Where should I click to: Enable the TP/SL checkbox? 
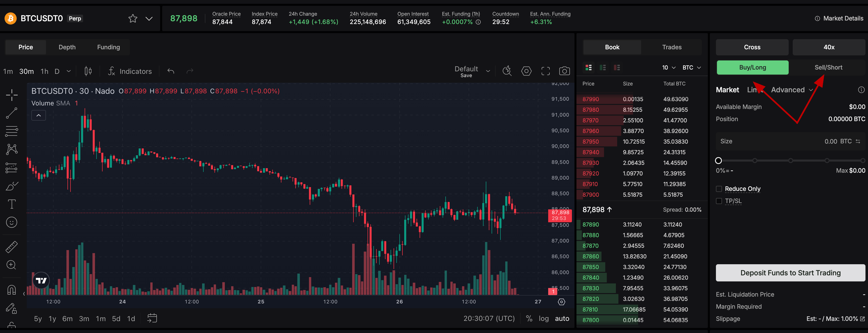pyautogui.click(x=719, y=201)
